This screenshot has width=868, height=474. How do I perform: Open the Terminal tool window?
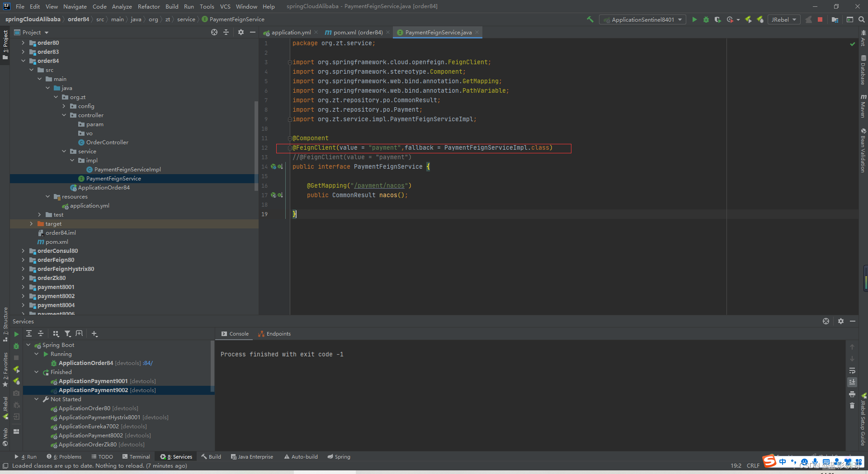click(x=136, y=457)
